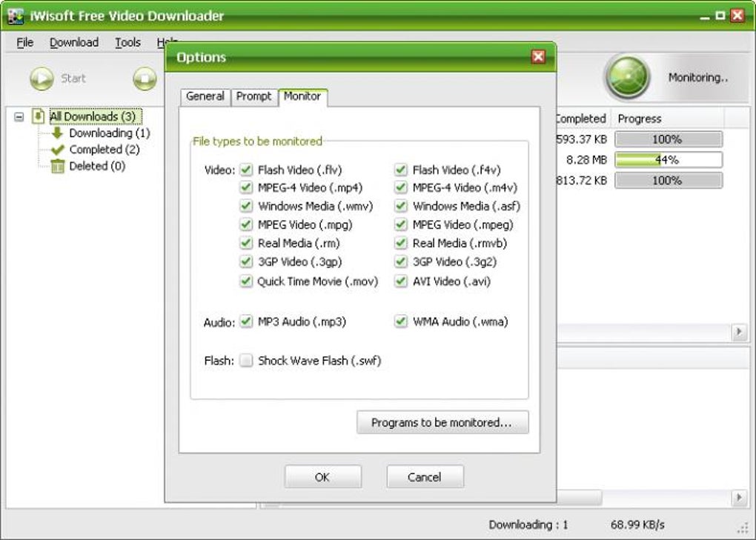The height and width of the screenshot is (540, 756).
Task: Uncheck Real Media (.rm) checkbox
Action: tap(246, 243)
